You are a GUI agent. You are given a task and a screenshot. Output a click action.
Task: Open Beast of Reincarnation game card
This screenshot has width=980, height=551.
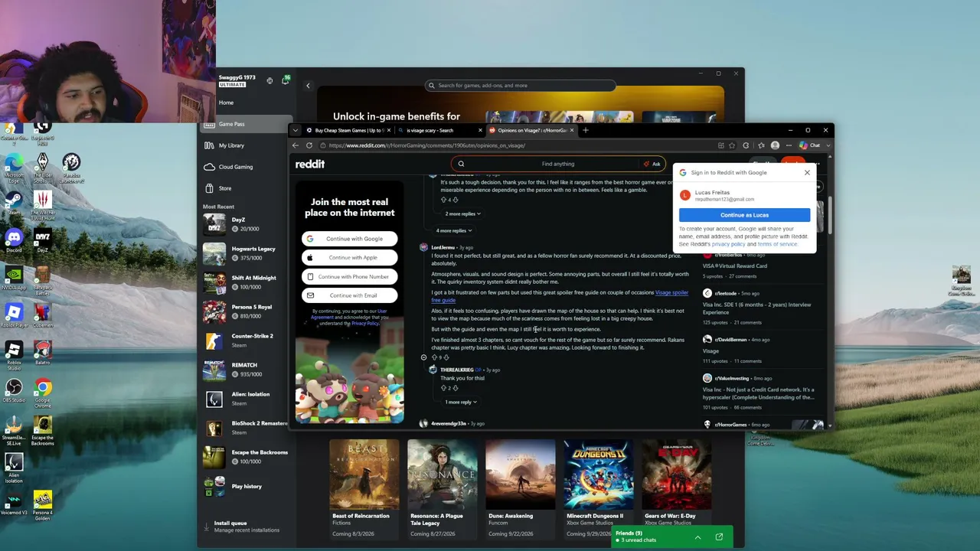click(x=364, y=488)
